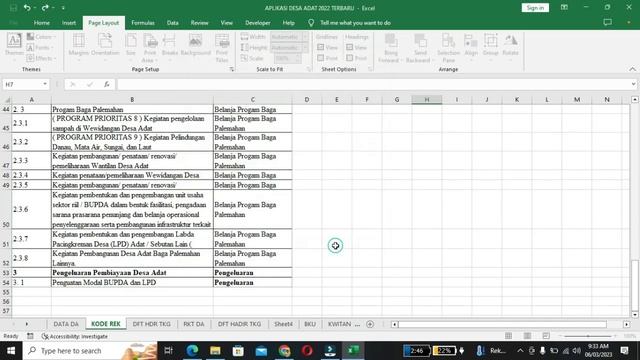Screen dimensions: 640x360
Task: Collapse the ribbon with the chevron
Action: [x=632, y=69]
